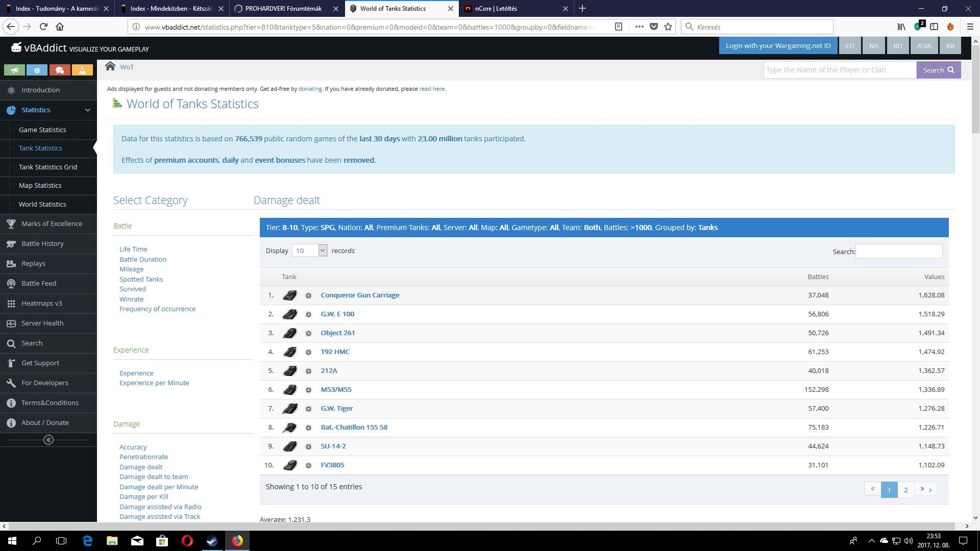Open Map Statistics in sidebar
The image size is (980, 551).
pyautogui.click(x=40, y=185)
